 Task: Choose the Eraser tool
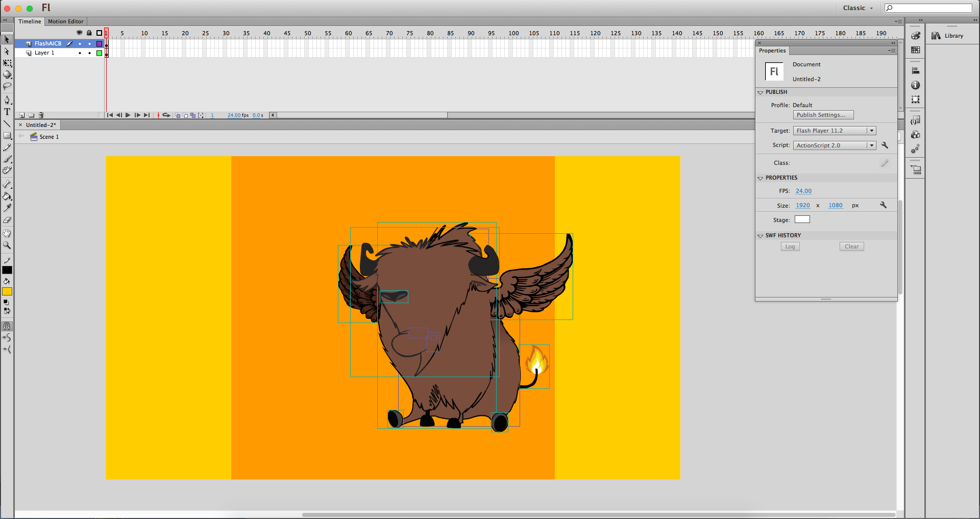point(7,220)
